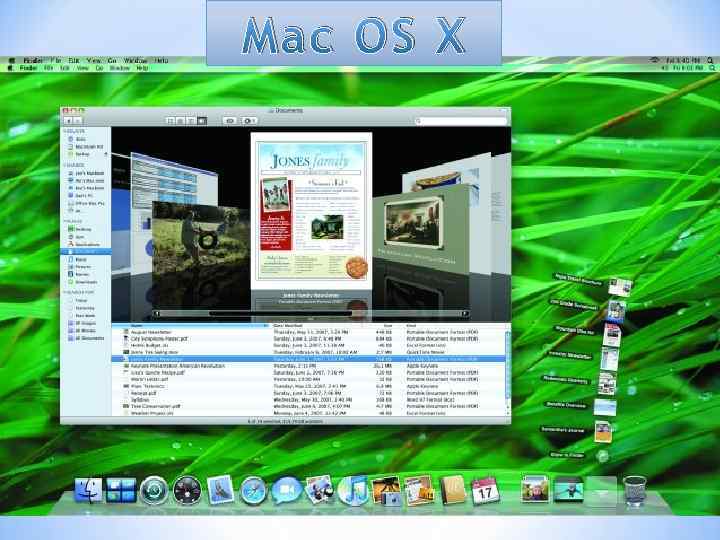Click the Finder window back arrow
The height and width of the screenshot is (540, 720).
pyautogui.click(x=68, y=120)
